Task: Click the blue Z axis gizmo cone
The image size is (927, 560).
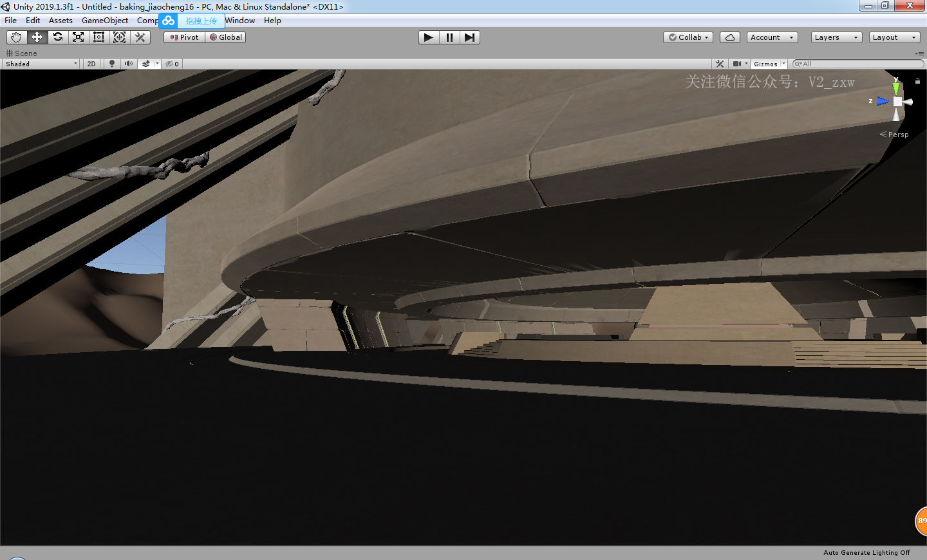Action: pos(883,101)
